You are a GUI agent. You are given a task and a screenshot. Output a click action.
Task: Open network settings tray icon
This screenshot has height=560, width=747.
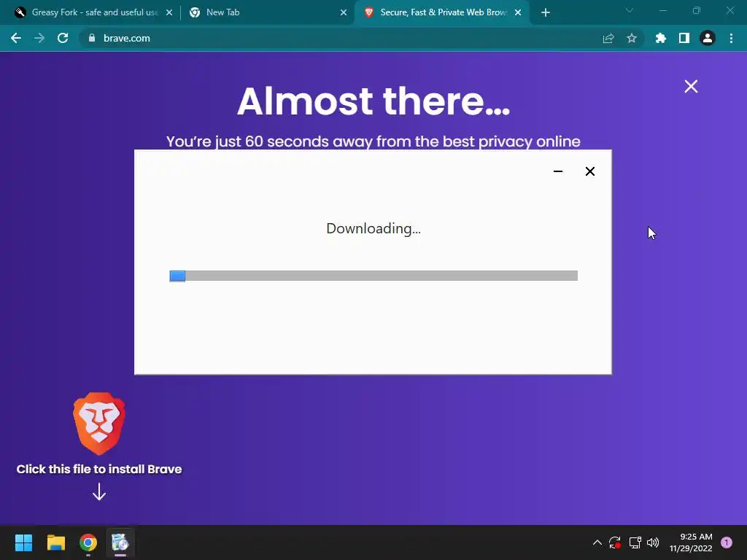pyautogui.click(x=635, y=542)
